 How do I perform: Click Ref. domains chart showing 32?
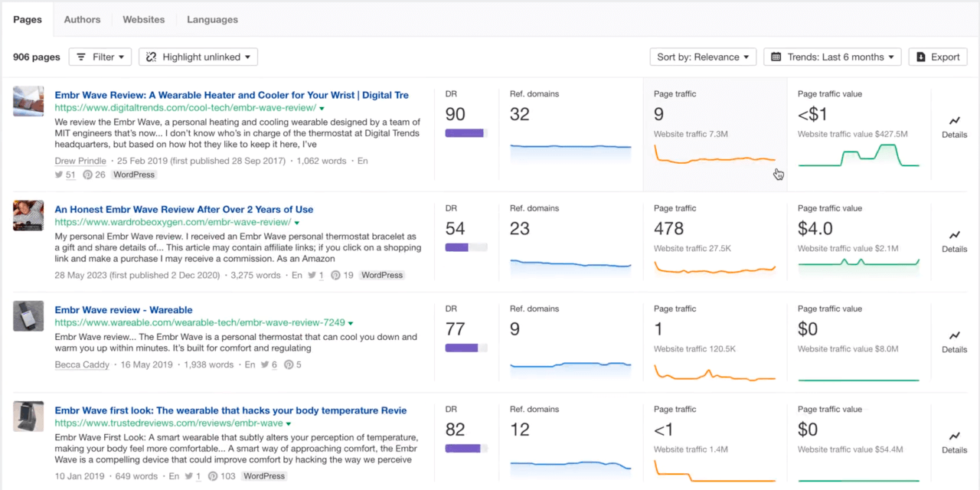pyautogui.click(x=570, y=153)
